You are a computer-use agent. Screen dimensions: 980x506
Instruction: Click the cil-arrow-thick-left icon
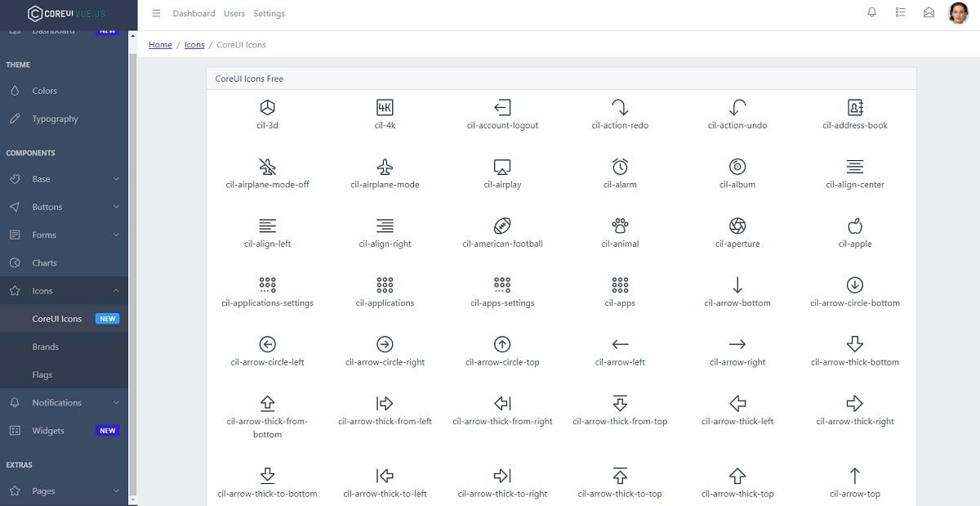(737, 403)
